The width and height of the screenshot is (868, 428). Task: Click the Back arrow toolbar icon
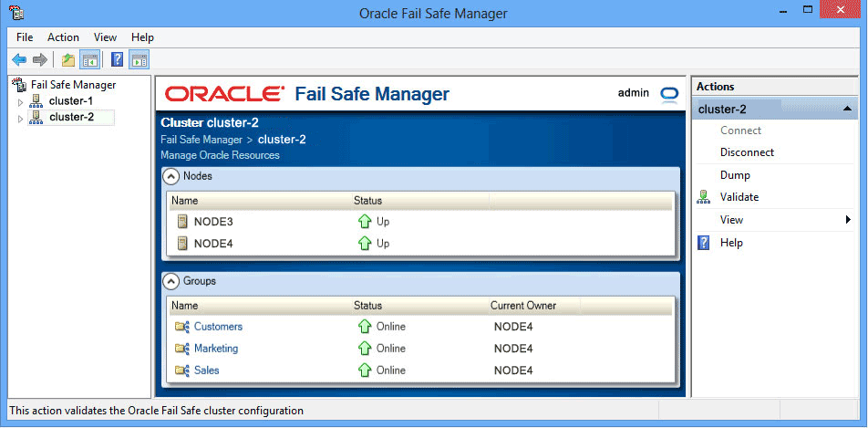click(x=19, y=60)
